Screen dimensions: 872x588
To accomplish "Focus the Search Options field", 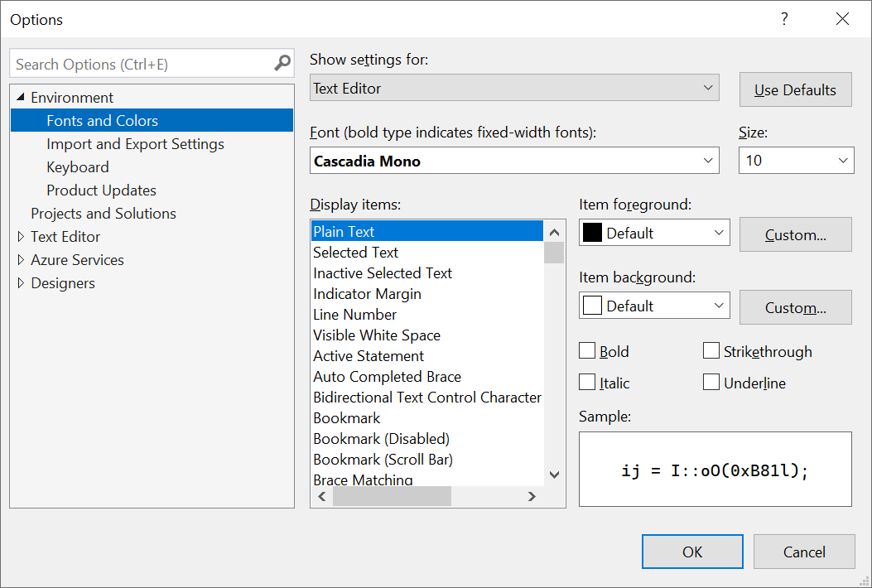I will pyautogui.click(x=152, y=64).
